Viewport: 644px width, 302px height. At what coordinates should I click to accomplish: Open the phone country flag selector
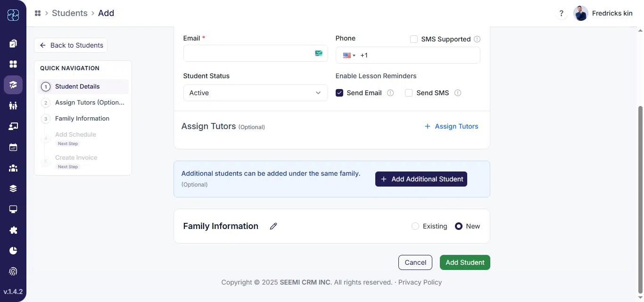[349, 55]
